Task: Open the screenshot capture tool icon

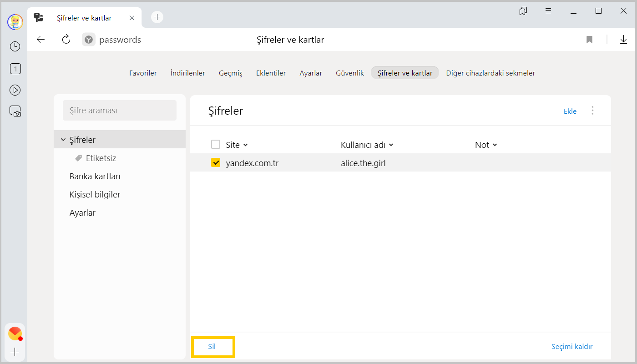Action: [15, 111]
